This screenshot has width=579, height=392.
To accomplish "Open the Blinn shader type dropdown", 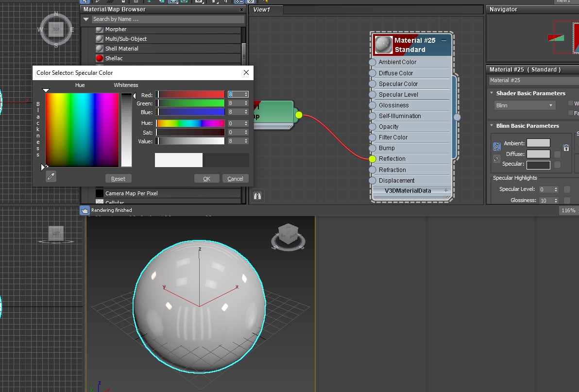I will point(525,105).
